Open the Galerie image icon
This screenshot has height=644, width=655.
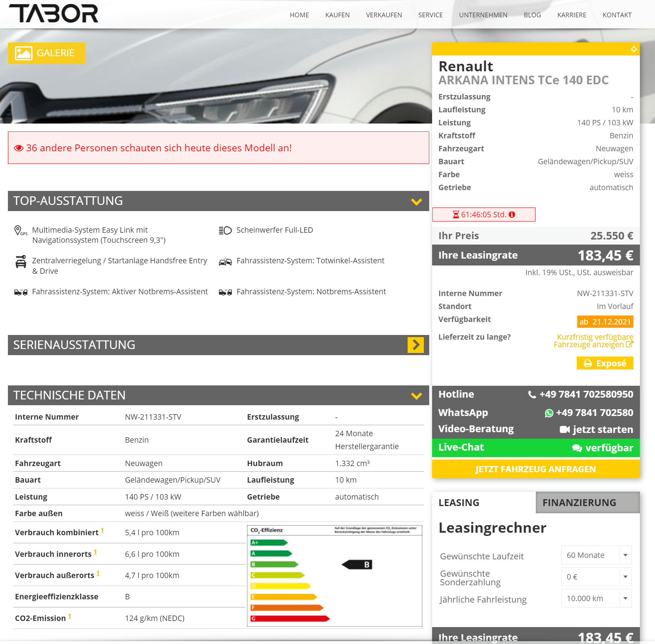click(24, 53)
